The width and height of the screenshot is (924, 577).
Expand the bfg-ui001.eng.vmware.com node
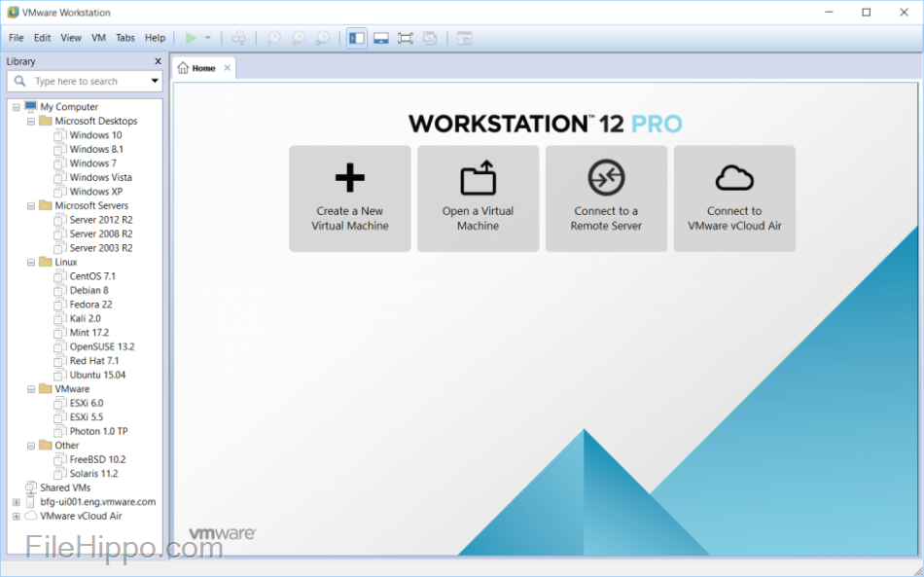point(17,503)
